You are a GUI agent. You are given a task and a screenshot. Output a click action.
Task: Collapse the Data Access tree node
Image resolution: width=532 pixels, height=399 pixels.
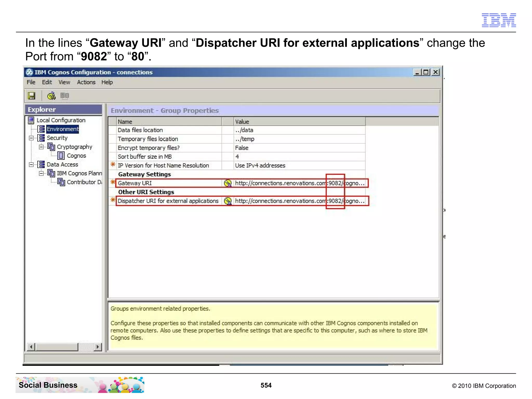click(x=31, y=164)
